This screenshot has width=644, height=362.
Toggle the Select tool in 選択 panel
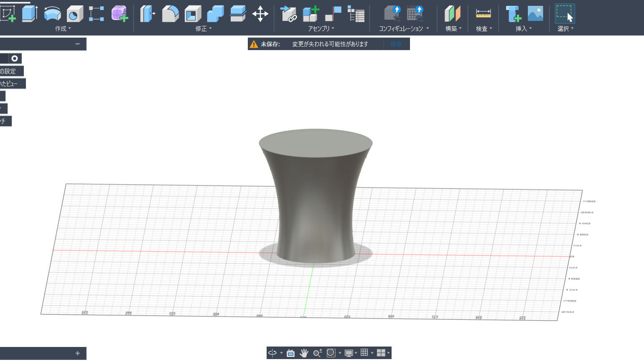click(564, 13)
